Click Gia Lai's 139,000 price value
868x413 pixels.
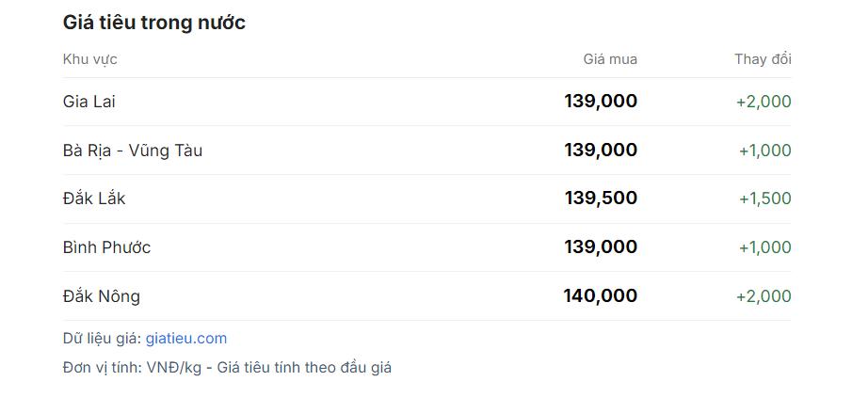pos(601,102)
